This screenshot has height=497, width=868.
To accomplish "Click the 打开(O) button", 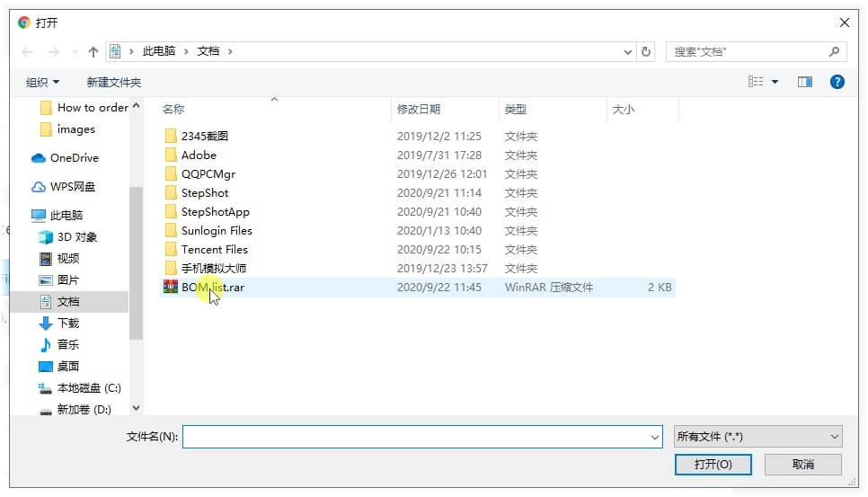I will click(713, 465).
